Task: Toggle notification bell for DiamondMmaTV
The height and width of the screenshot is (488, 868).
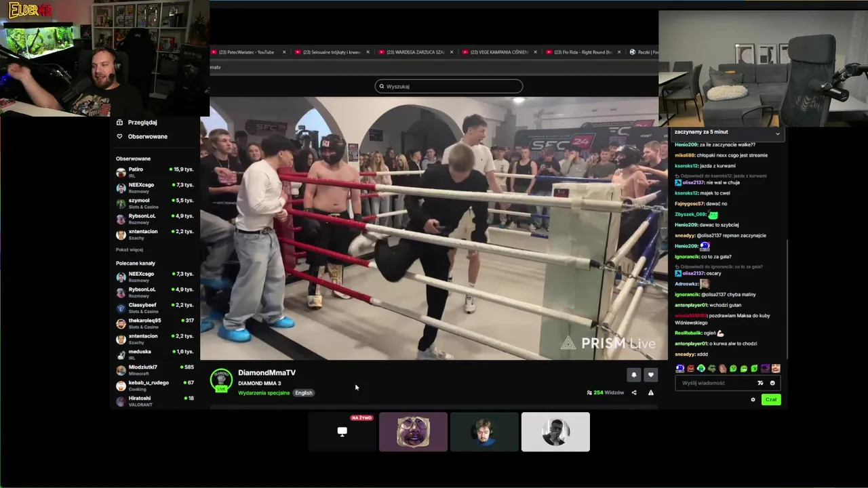Action: coord(634,375)
